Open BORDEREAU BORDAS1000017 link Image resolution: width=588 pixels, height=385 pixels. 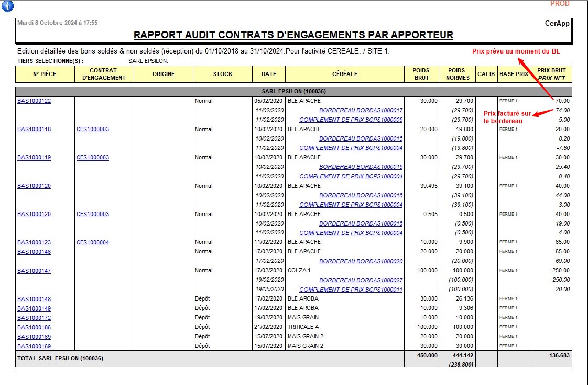(x=361, y=111)
